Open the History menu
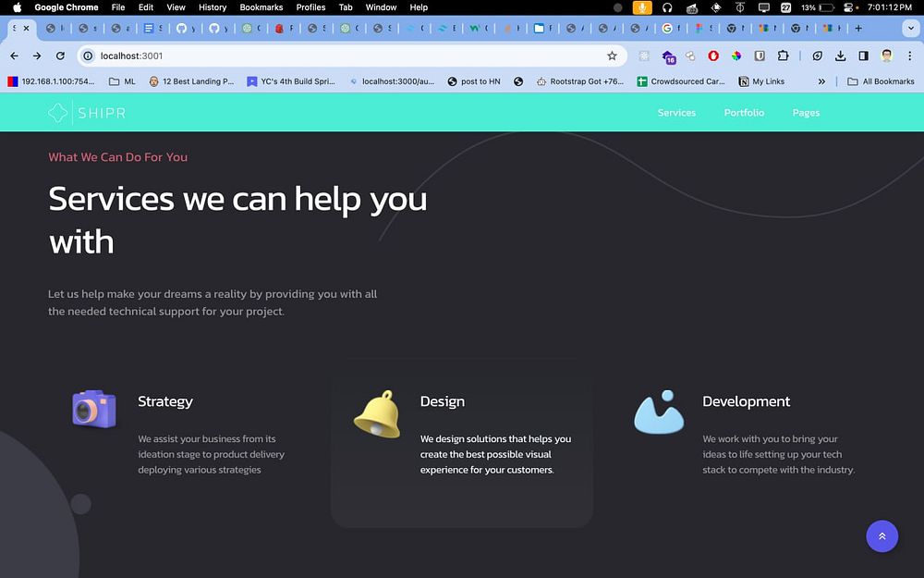924x578 pixels. click(x=213, y=7)
